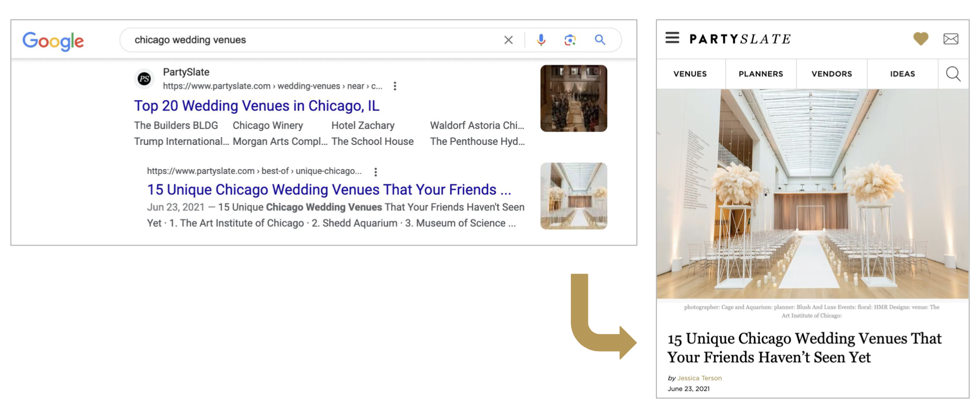
Task: Open 15 Unique Chicago Wedding Venues result link
Action: [329, 190]
